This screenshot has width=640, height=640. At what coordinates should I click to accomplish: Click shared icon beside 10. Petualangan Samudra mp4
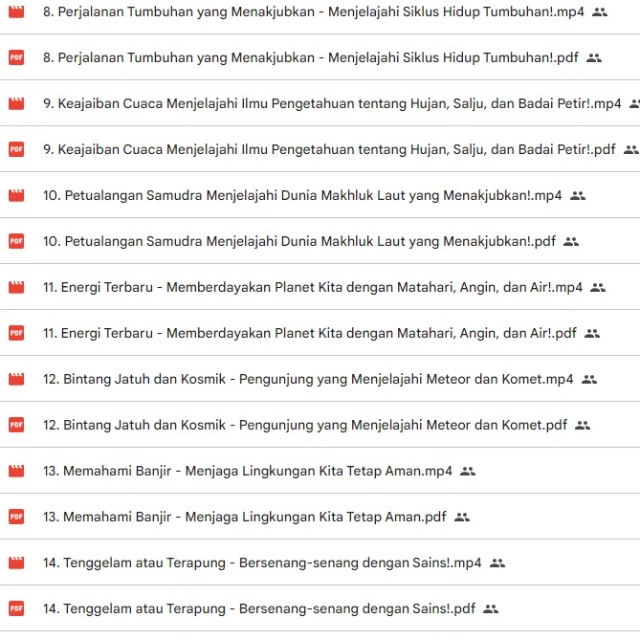(x=577, y=196)
